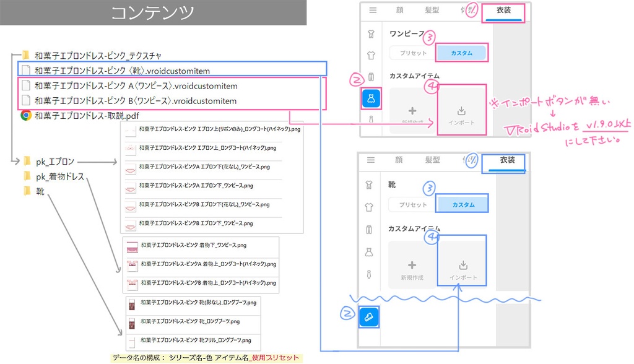
Task: Select ピンクA エプロン下(花なし)_ワンピース.png thumbnail
Action: [130, 170]
